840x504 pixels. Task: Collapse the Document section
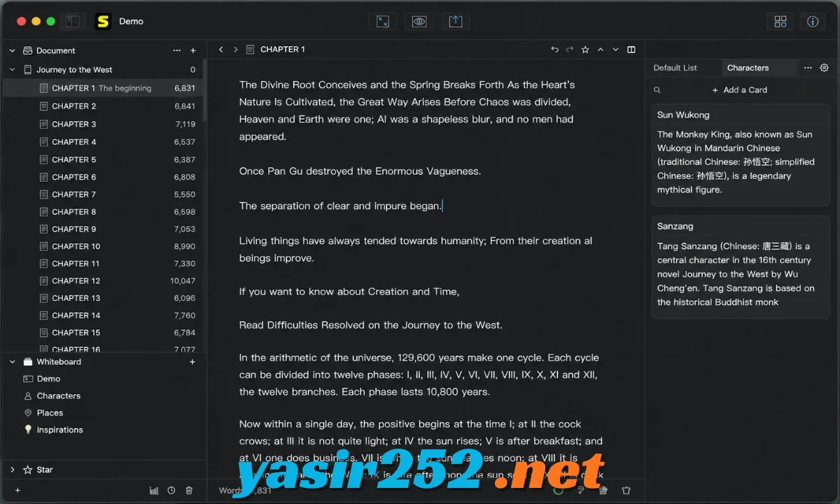pyautogui.click(x=12, y=50)
